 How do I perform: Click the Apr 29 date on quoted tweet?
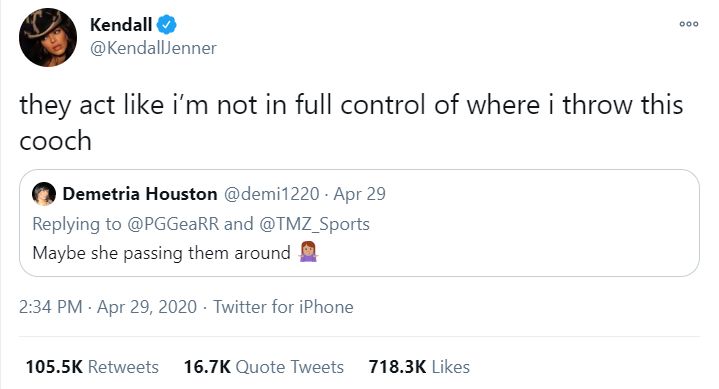pos(360,194)
